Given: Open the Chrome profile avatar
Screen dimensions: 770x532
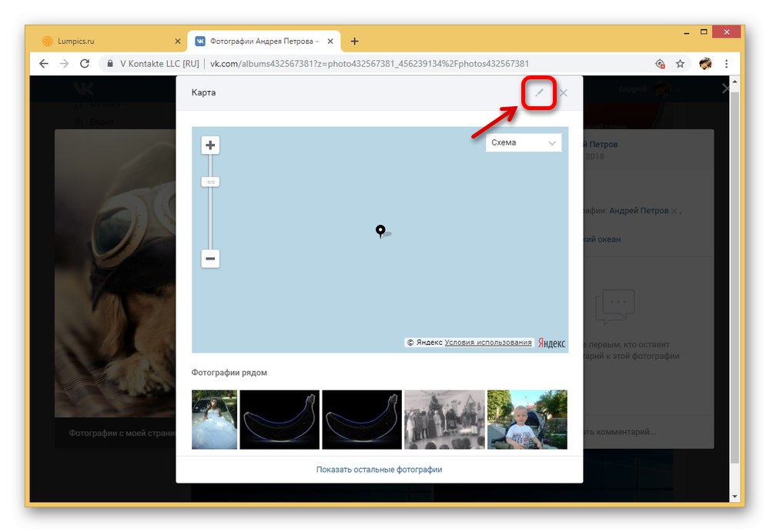Looking at the screenshot, I should (x=705, y=63).
